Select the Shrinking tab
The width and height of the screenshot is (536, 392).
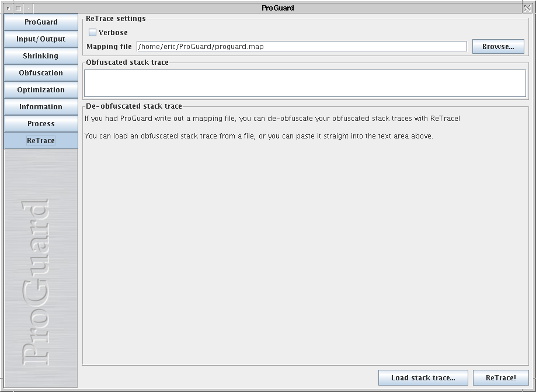[x=41, y=56]
